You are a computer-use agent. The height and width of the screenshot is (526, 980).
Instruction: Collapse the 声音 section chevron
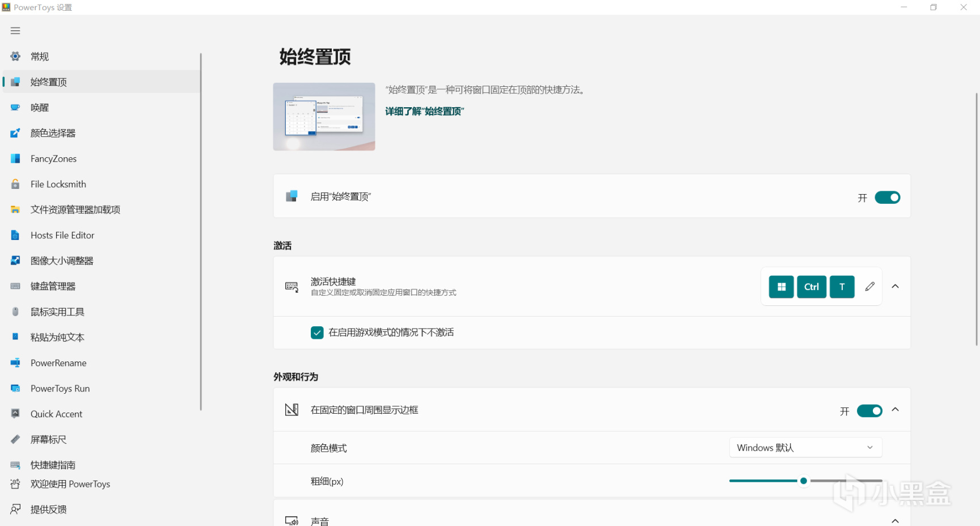(x=895, y=521)
